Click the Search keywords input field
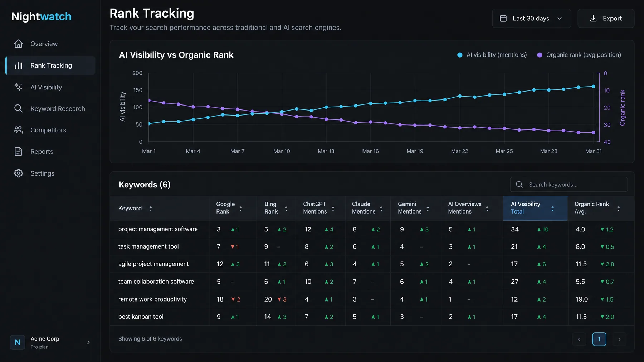This screenshot has height=362, width=644. coord(569,185)
